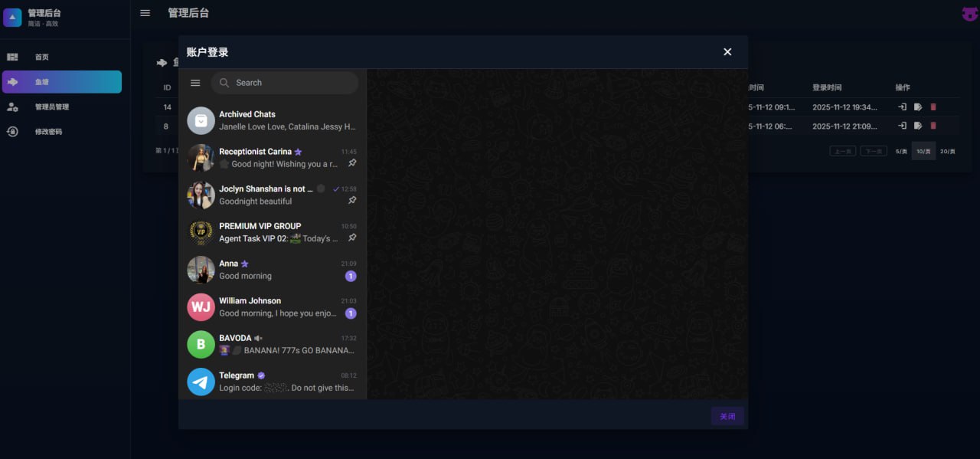Click the 关闭 button in the dialog footer
The image size is (980, 459).
click(x=727, y=416)
